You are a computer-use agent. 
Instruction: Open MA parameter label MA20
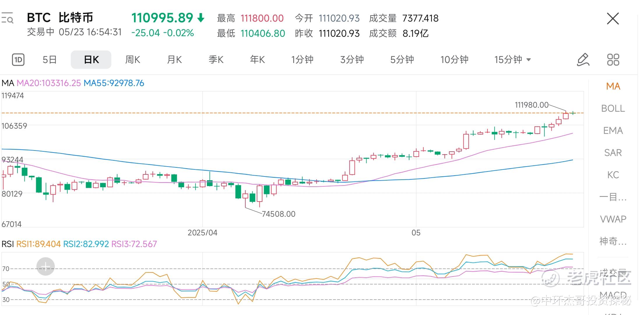pyautogui.click(x=49, y=83)
